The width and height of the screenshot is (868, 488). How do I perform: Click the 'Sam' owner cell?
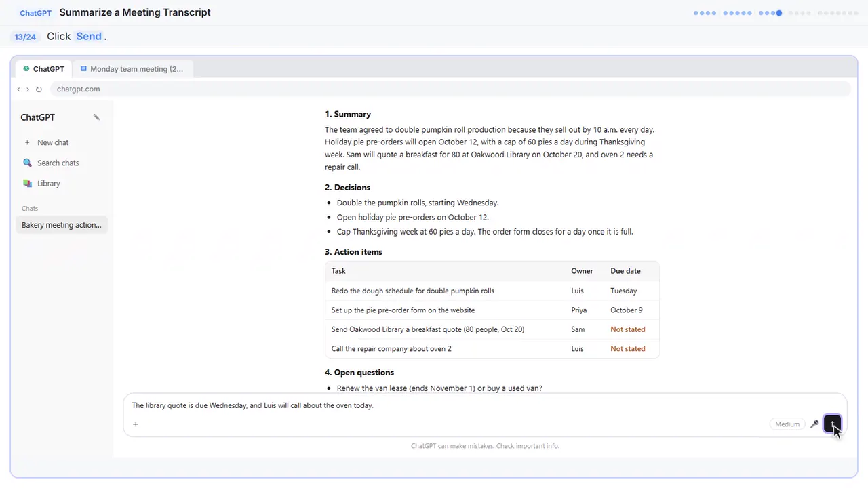578,329
